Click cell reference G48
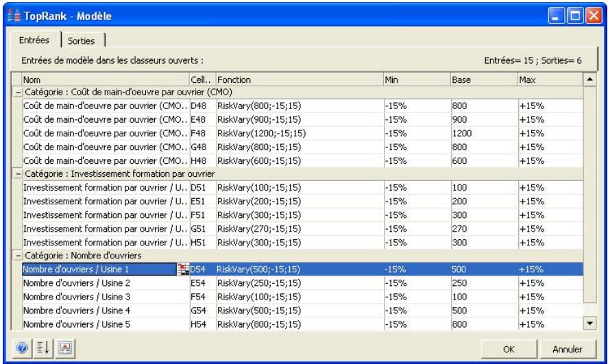Image resolution: width=608 pixels, height=364 pixels. [x=199, y=147]
